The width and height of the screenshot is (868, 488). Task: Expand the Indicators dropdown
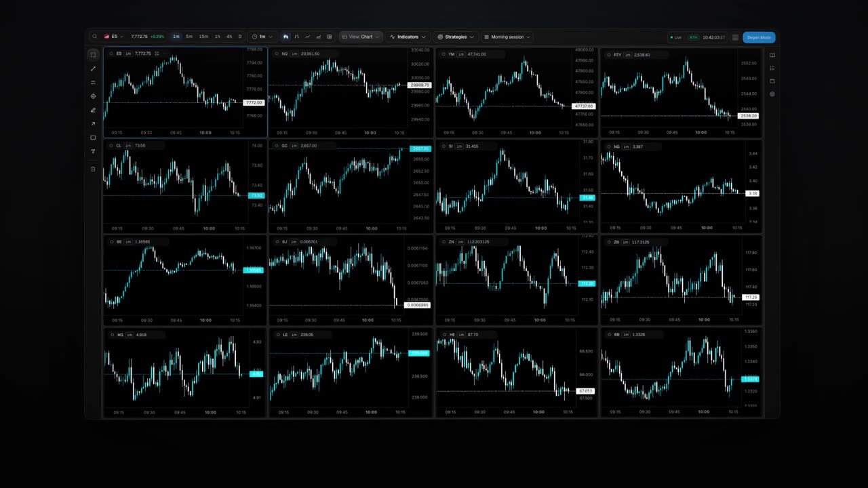pyautogui.click(x=408, y=37)
